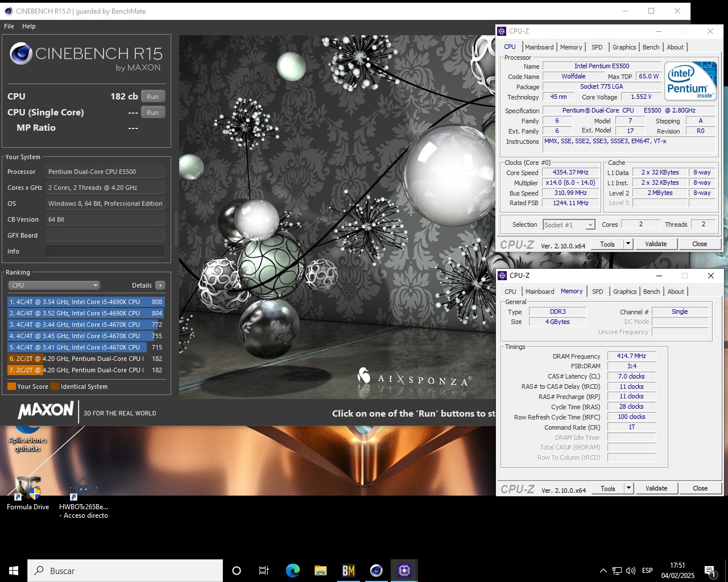
Task: Show hidden tray icons chevron
Action: click(x=603, y=571)
